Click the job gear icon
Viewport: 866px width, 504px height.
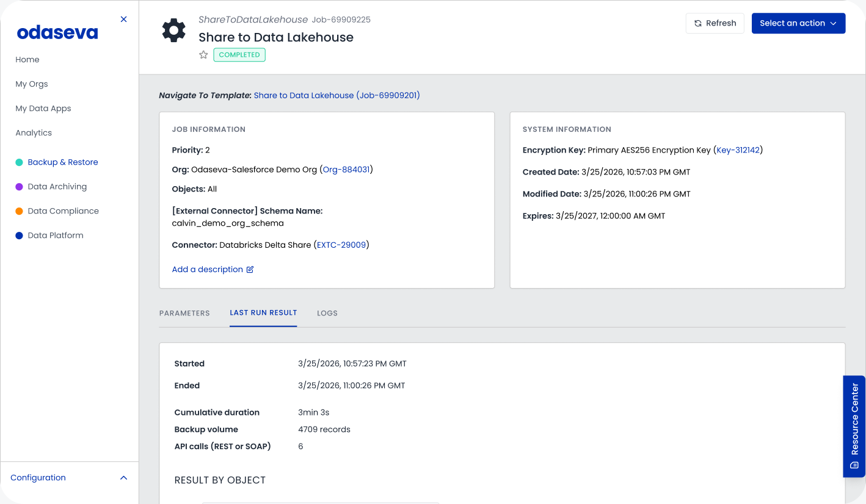(x=173, y=31)
